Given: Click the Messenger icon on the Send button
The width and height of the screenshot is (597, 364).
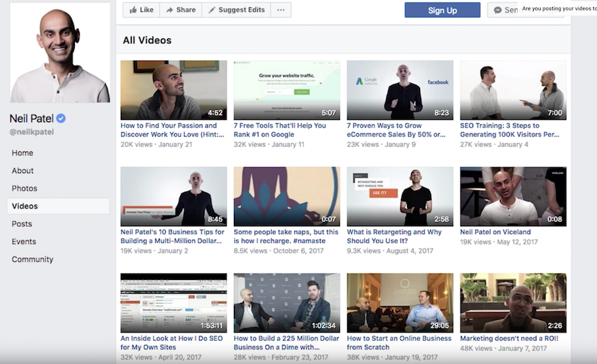Looking at the screenshot, I should point(497,11).
